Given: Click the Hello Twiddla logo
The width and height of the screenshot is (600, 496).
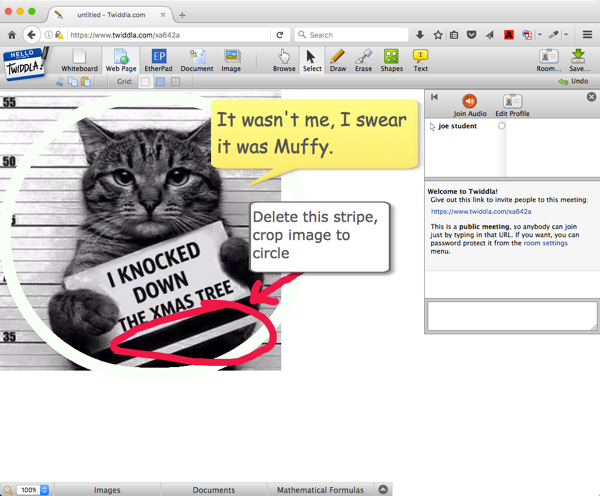Looking at the screenshot, I should pos(24,64).
